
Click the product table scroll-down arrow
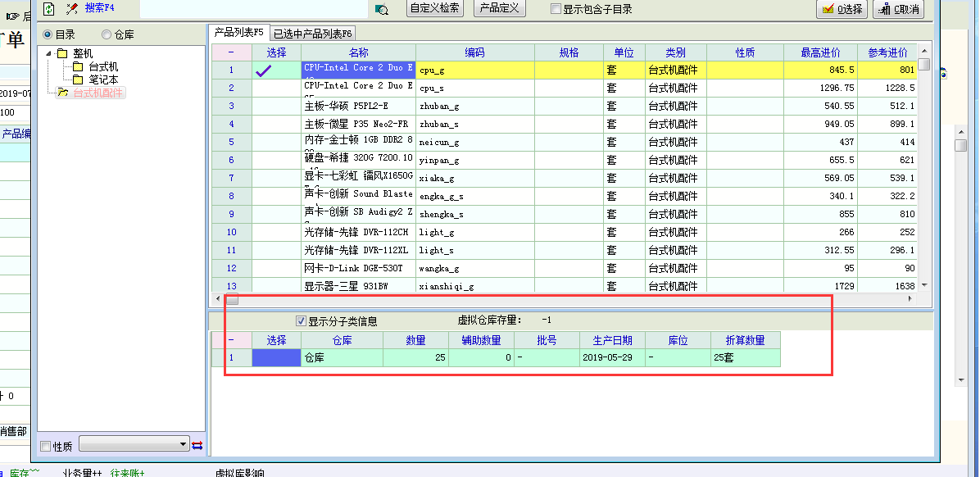[x=924, y=284]
